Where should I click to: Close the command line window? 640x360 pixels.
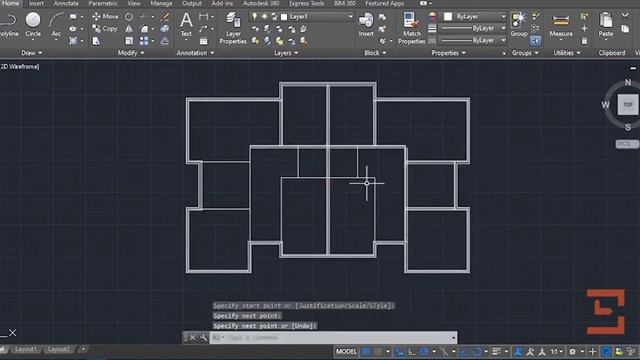click(x=192, y=338)
